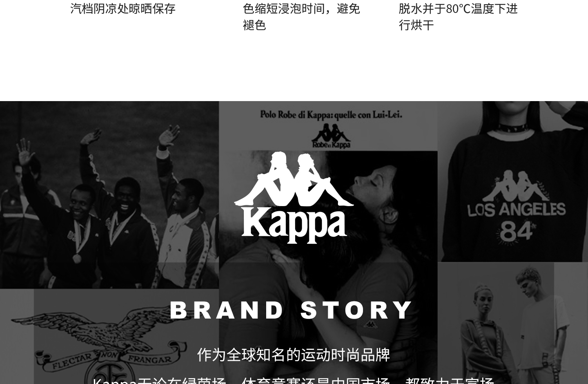Click the Los Angeles 84 sweatshirt logo
This screenshot has height=384, width=588.
click(516, 206)
